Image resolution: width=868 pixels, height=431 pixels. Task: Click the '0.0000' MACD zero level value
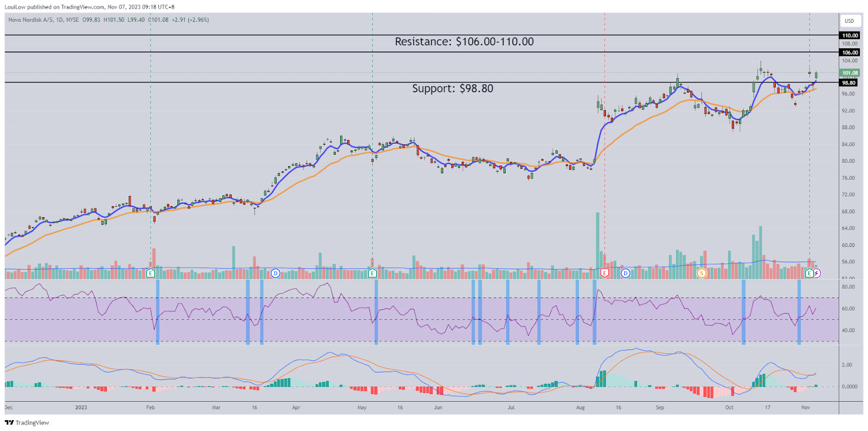tap(849, 386)
